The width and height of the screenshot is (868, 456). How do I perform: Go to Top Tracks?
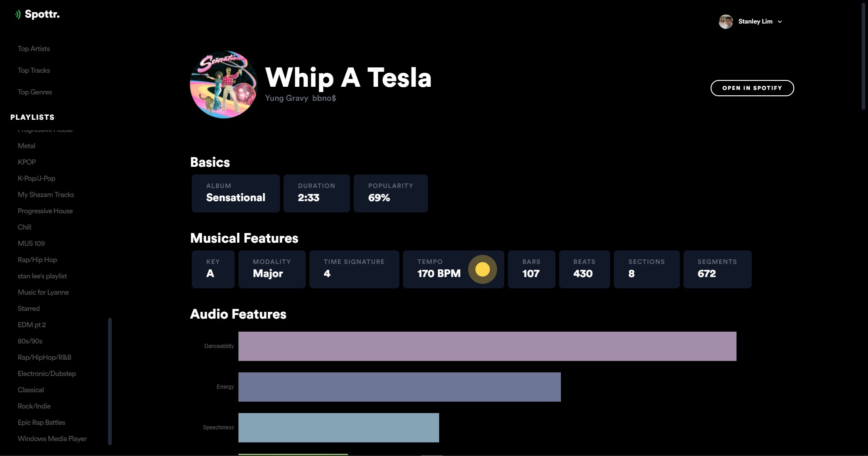[x=34, y=71]
